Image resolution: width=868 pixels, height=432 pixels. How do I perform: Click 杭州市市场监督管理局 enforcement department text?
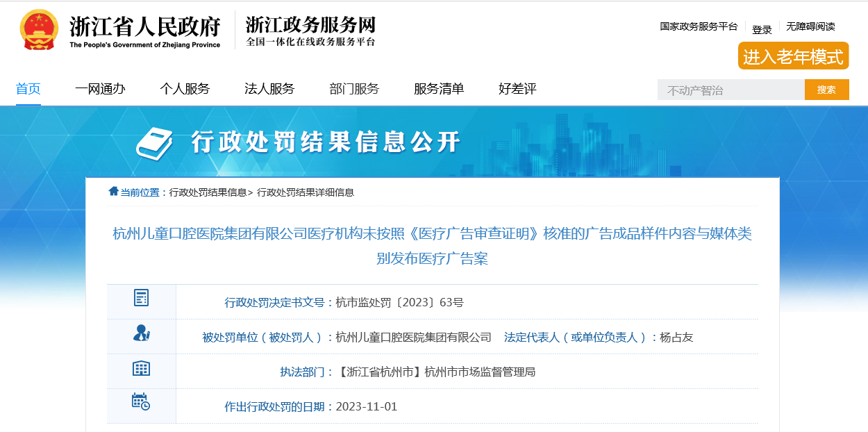pyautogui.click(x=480, y=372)
